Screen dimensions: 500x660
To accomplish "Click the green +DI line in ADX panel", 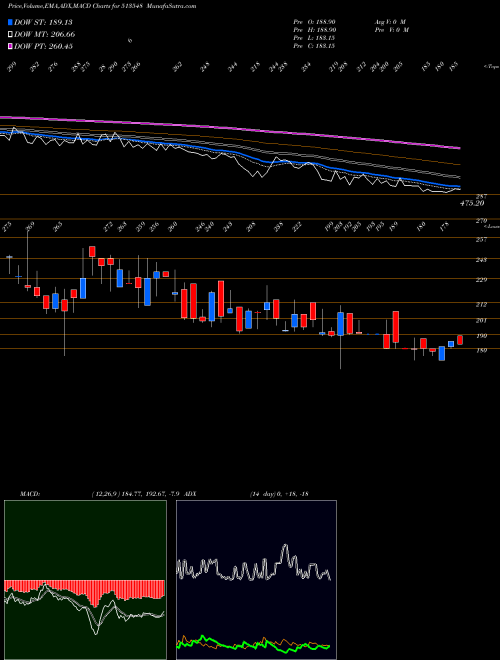I will pyautogui.click(x=253, y=644).
